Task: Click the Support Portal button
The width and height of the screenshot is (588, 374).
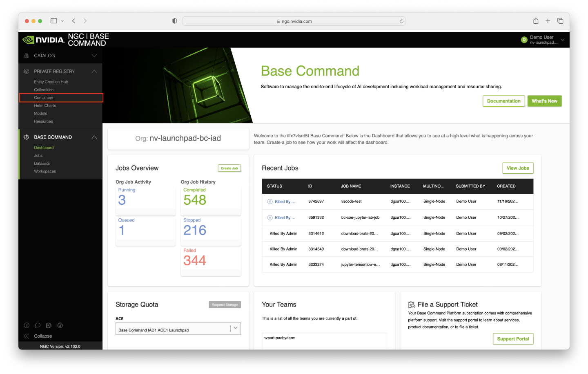Action: click(513, 339)
